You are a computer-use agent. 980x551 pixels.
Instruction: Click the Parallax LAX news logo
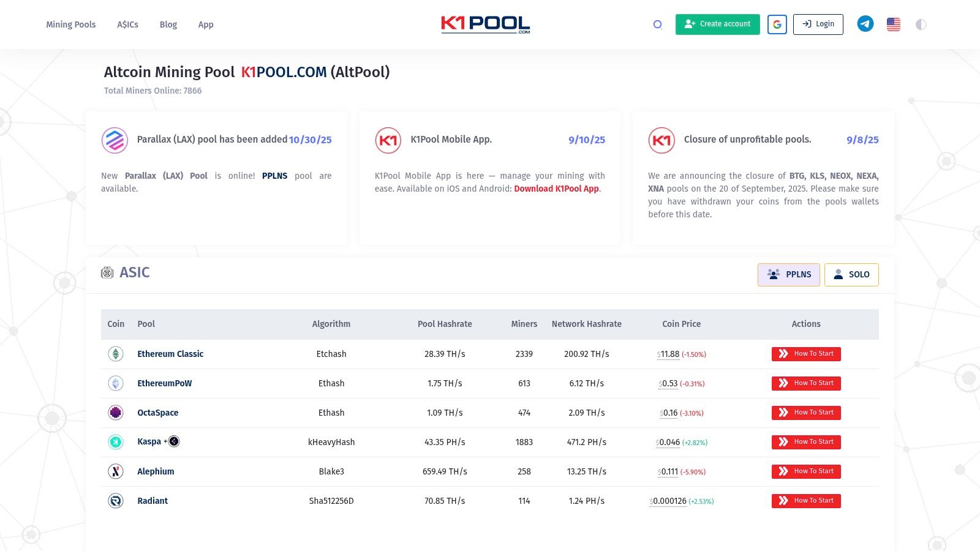click(115, 140)
